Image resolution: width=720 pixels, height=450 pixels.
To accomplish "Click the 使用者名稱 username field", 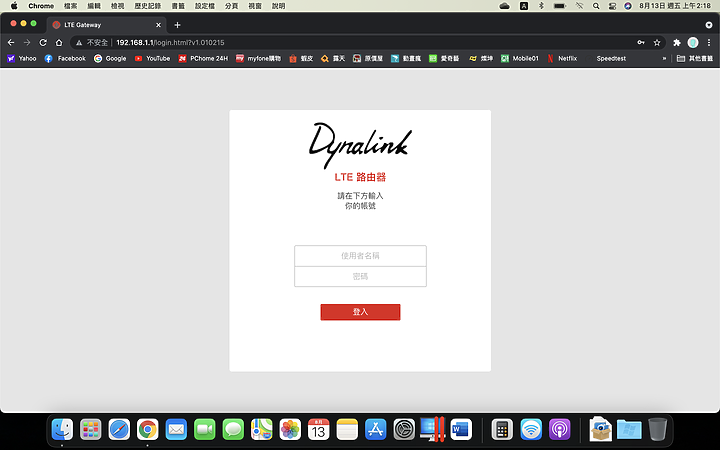I will [x=360, y=256].
